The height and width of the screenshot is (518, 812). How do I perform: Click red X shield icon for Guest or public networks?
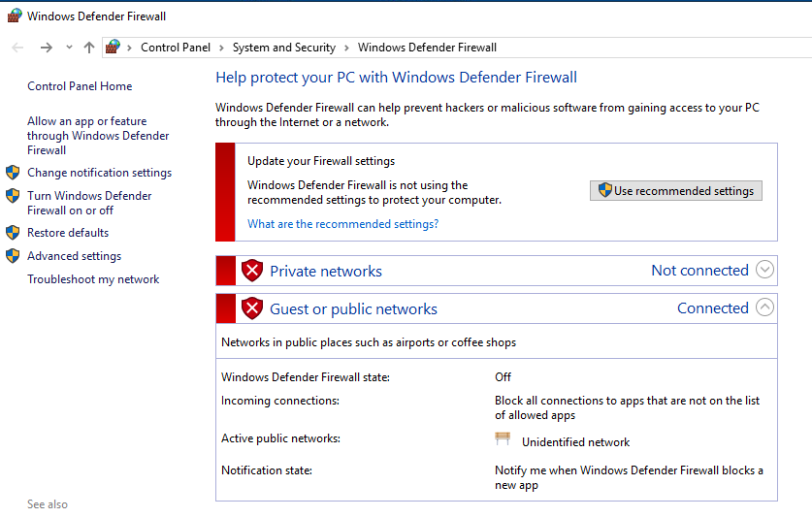pyautogui.click(x=252, y=308)
